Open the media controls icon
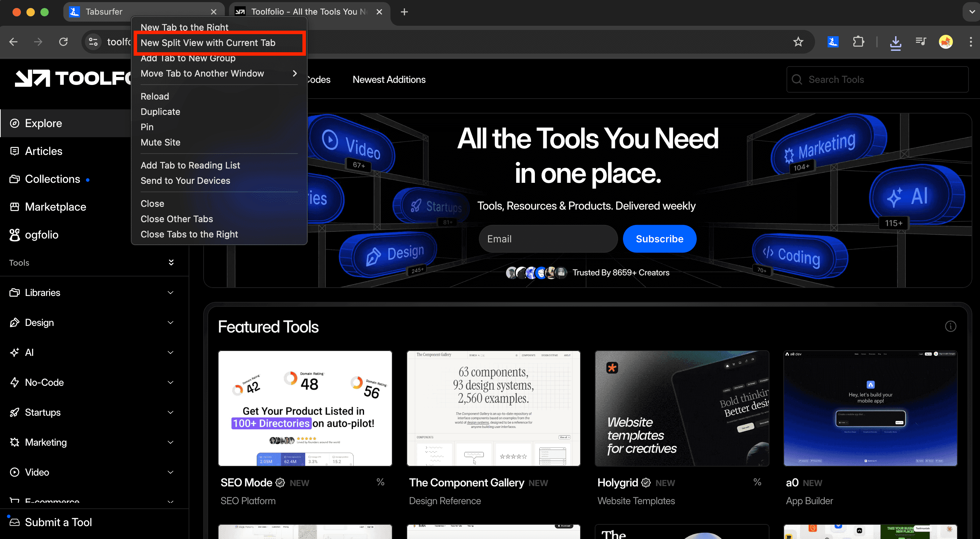The height and width of the screenshot is (539, 980). (x=920, y=41)
